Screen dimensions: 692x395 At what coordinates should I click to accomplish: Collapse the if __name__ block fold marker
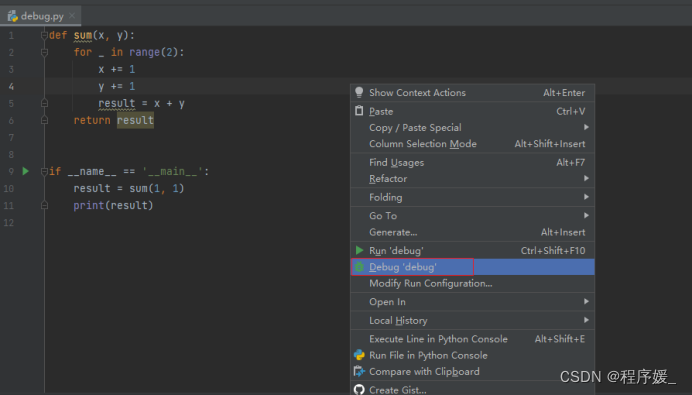(x=44, y=171)
